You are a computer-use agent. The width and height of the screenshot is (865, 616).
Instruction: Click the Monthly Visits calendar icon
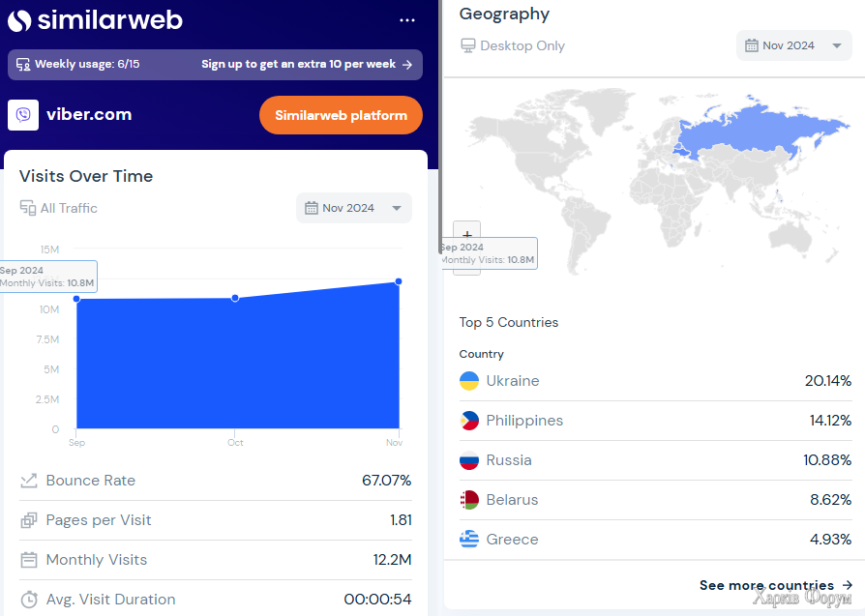click(29, 560)
